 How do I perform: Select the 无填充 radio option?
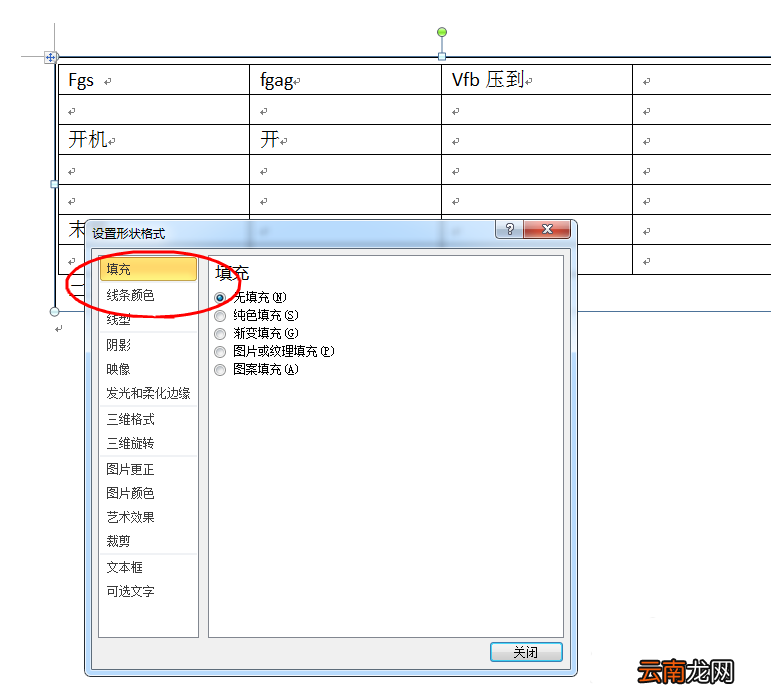(x=220, y=297)
